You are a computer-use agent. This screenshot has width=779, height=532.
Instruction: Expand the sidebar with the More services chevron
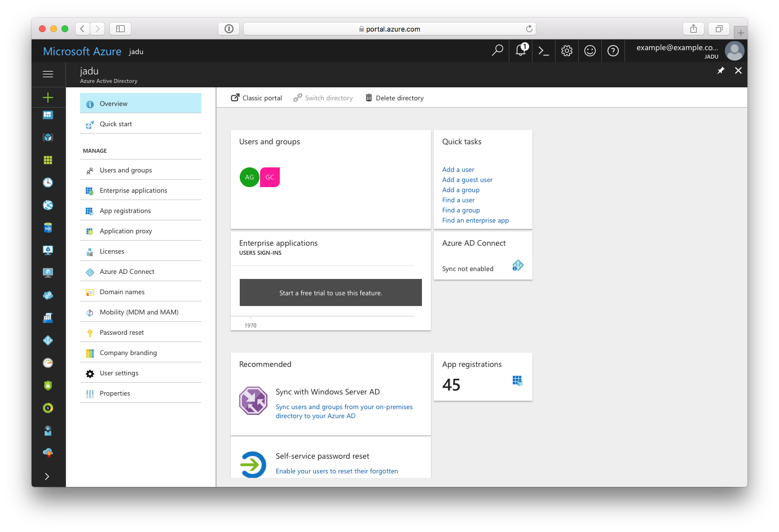tap(47, 476)
